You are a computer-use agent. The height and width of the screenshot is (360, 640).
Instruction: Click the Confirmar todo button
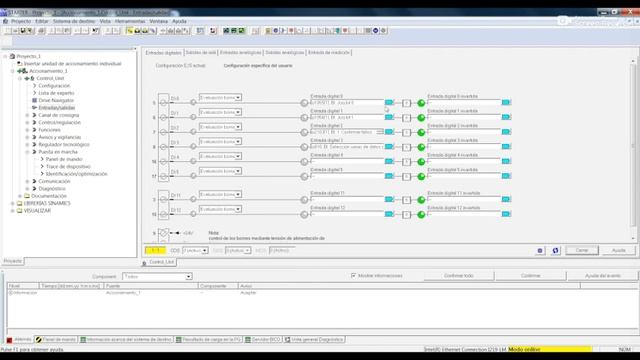coord(459,276)
